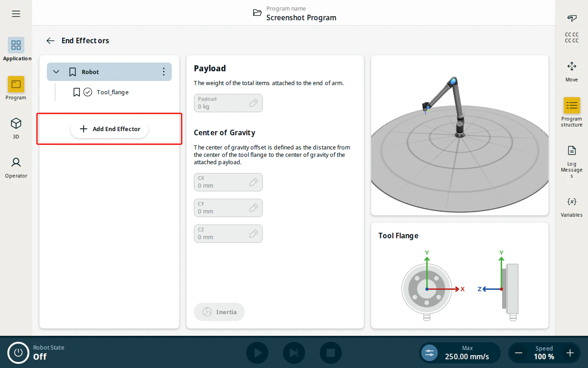This screenshot has height=368, width=588.
Task: Click the Stop program control
Action: [331, 353]
